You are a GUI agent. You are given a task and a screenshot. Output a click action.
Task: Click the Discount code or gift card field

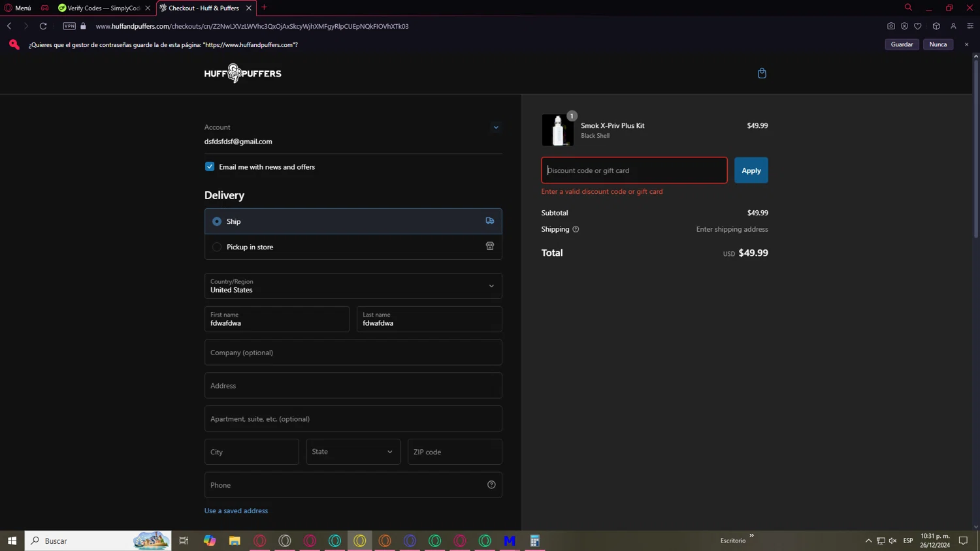(634, 170)
